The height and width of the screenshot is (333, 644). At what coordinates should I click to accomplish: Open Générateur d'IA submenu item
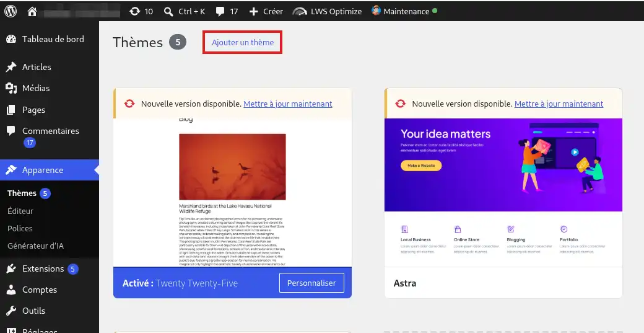tap(35, 246)
